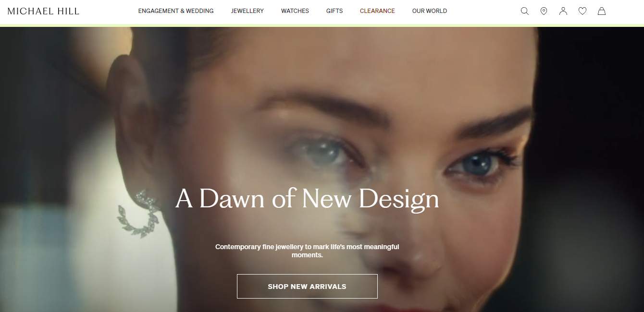644x312 pixels.
Task: Open the search magnifier icon
Action: point(524,11)
